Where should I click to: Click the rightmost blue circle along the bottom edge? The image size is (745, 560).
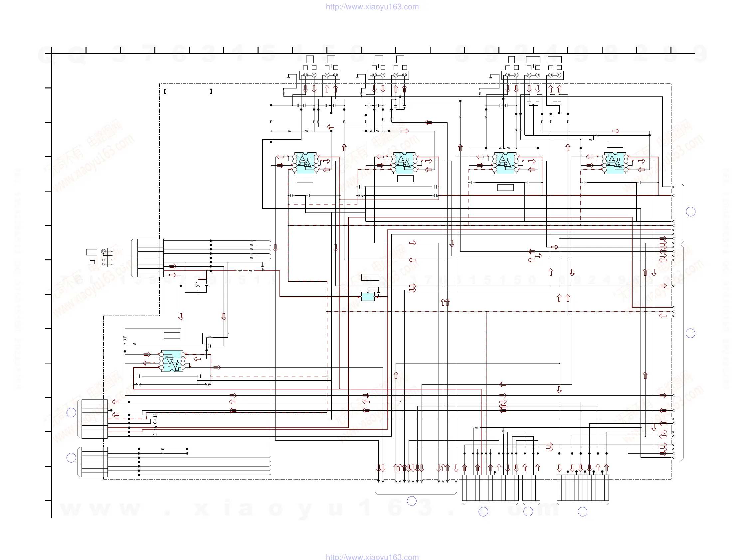[x=582, y=512]
